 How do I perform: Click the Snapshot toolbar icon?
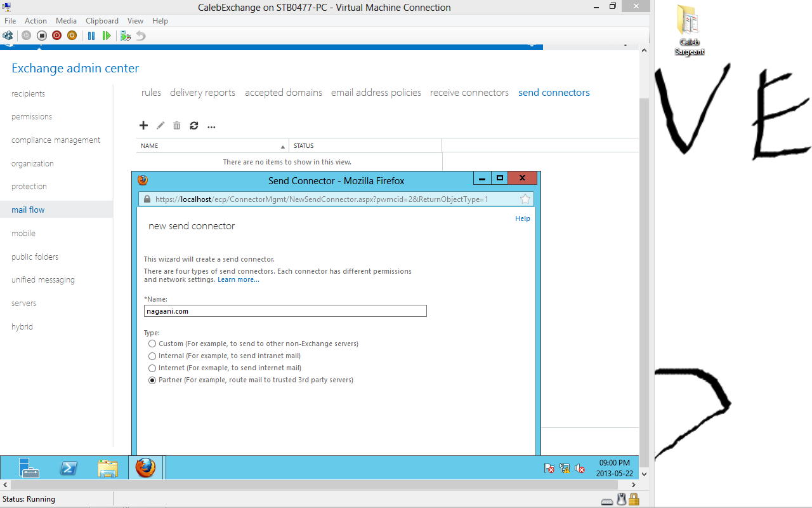click(x=126, y=36)
